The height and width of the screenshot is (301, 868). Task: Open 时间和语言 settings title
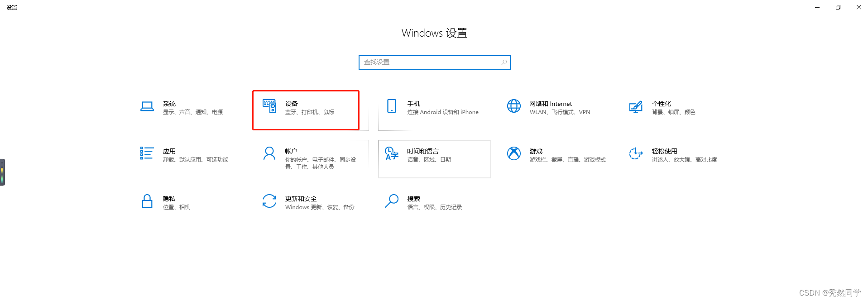click(423, 151)
